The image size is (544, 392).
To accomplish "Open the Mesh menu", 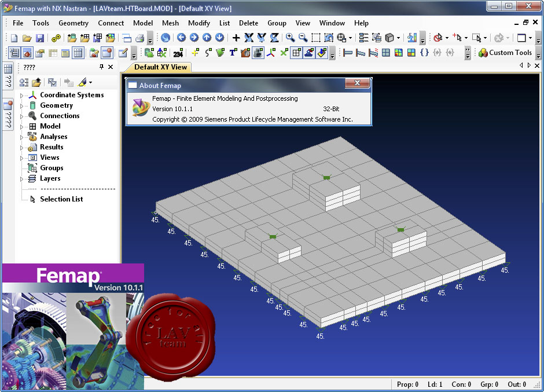I will tap(170, 23).
